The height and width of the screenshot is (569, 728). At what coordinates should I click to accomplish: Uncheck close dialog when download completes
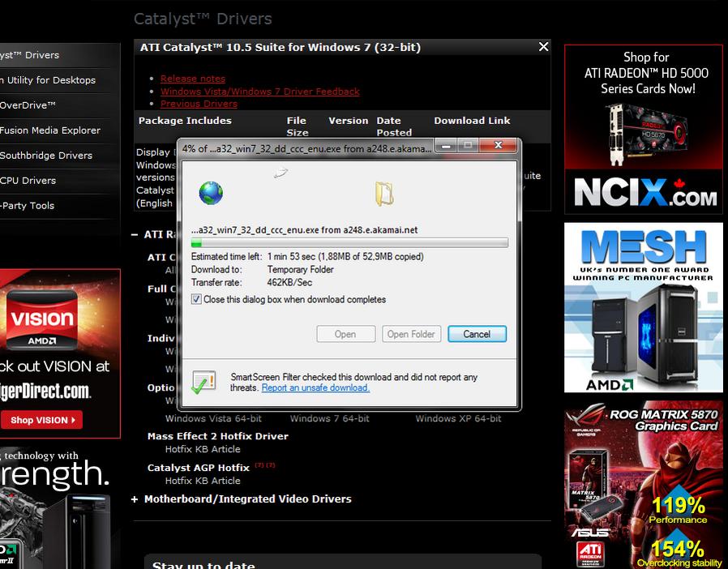point(196,299)
